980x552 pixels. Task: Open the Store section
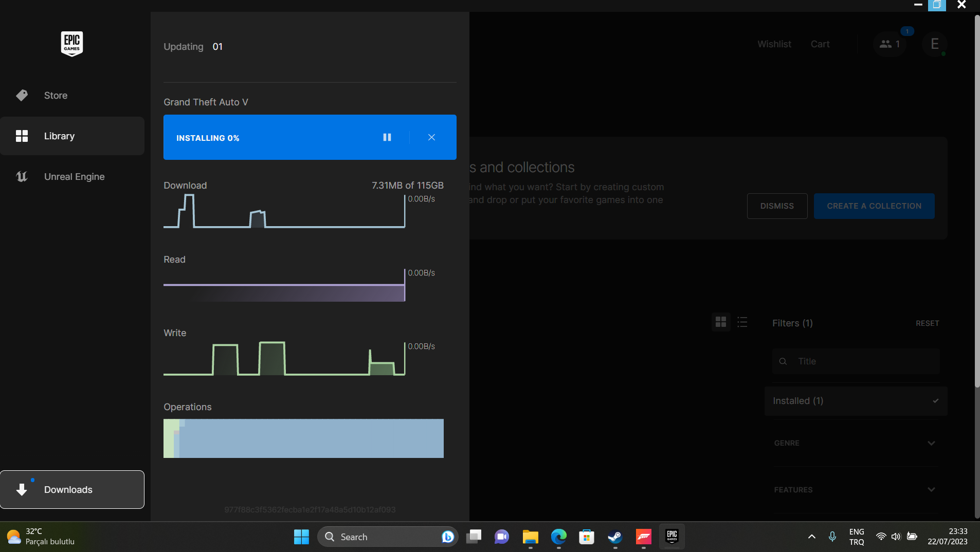[x=72, y=96]
